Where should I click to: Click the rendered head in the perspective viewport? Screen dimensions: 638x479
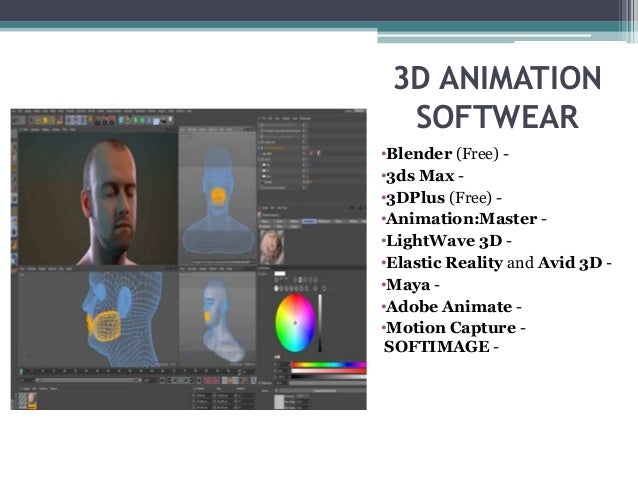coord(110,201)
